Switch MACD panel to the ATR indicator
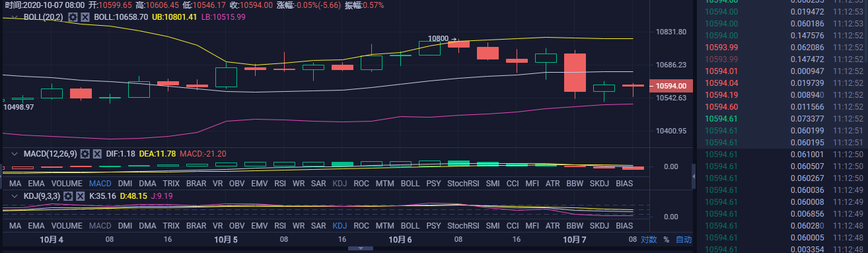The image size is (868, 253). [x=553, y=183]
